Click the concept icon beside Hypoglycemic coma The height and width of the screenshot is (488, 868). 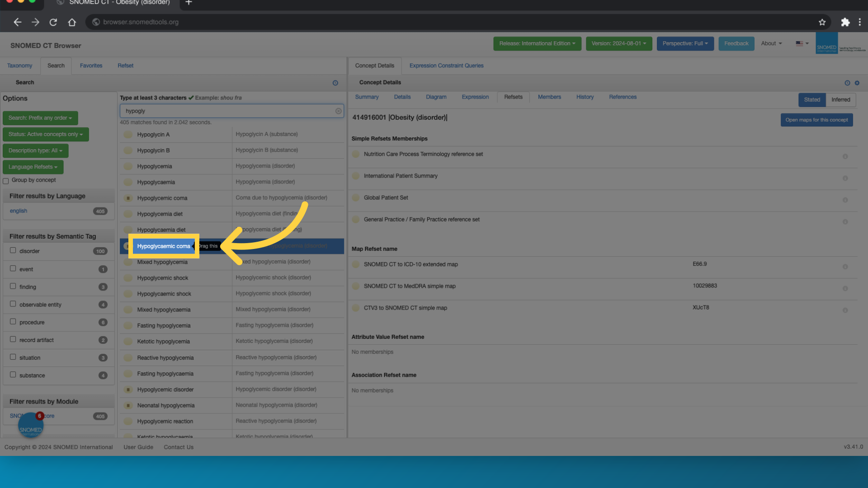click(x=128, y=198)
